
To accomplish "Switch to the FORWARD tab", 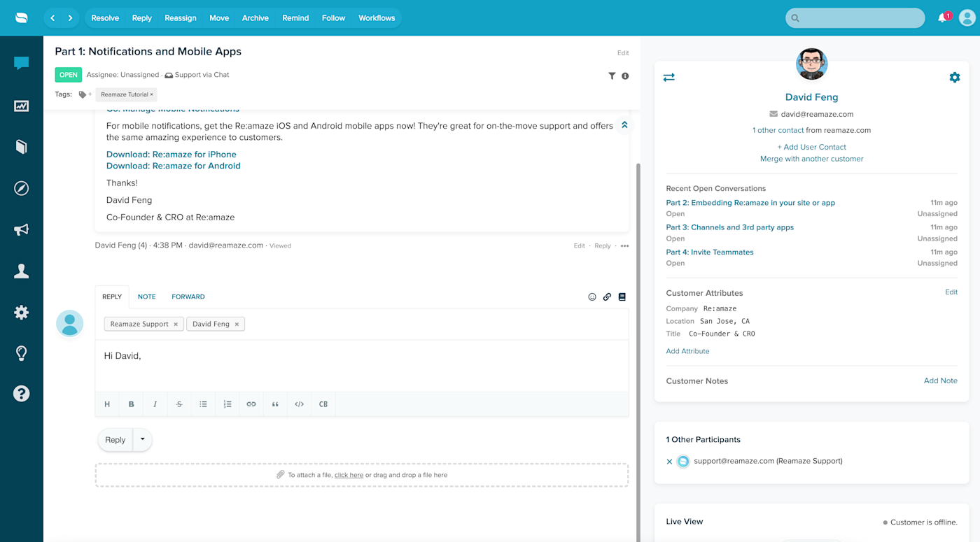I will tap(188, 297).
